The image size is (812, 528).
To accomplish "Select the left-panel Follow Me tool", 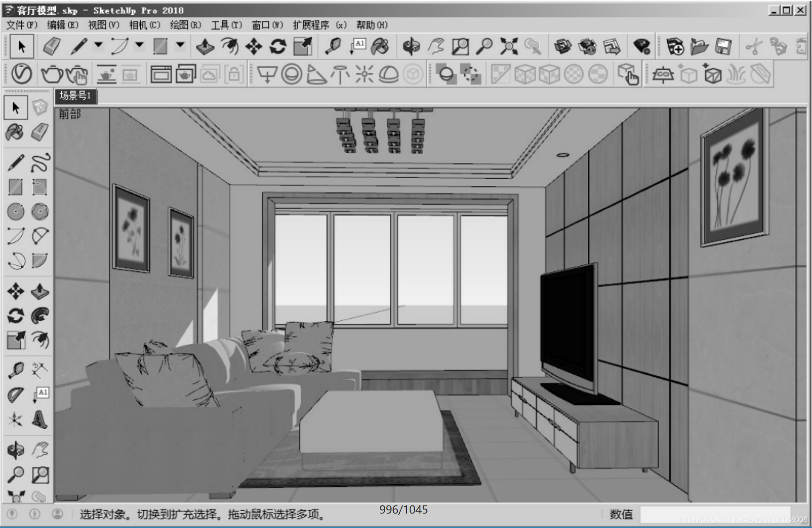I will click(x=40, y=315).
